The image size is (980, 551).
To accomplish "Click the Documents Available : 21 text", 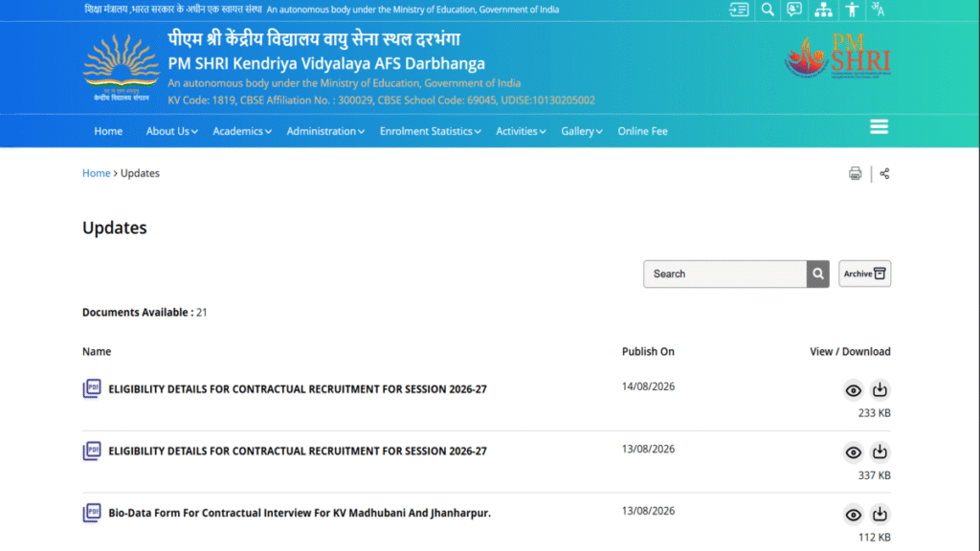I will 145,312.
